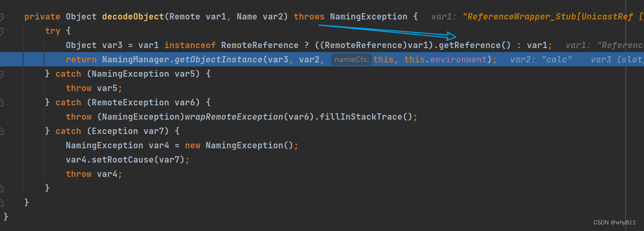
Task: Click the inline debug value var2: "calc"
Action: click(541, 59)
